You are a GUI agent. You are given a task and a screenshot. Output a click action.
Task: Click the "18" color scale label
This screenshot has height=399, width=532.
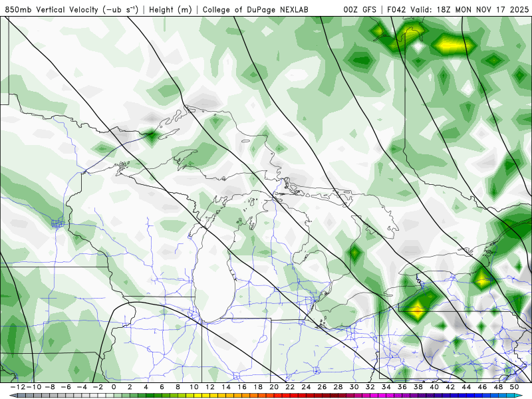[x=258, y=387]
